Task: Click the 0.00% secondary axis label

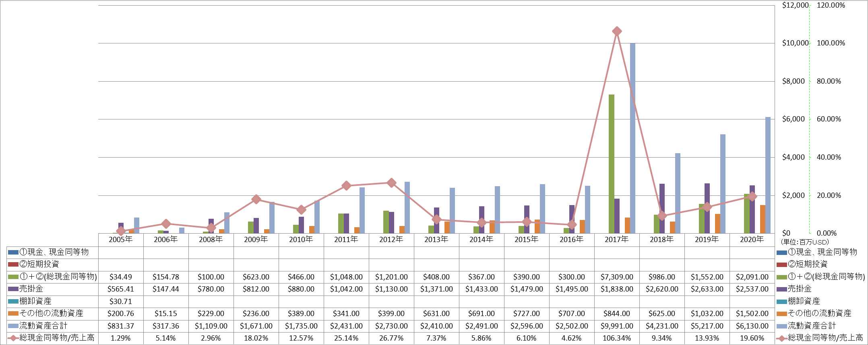Action: (827, 233)
